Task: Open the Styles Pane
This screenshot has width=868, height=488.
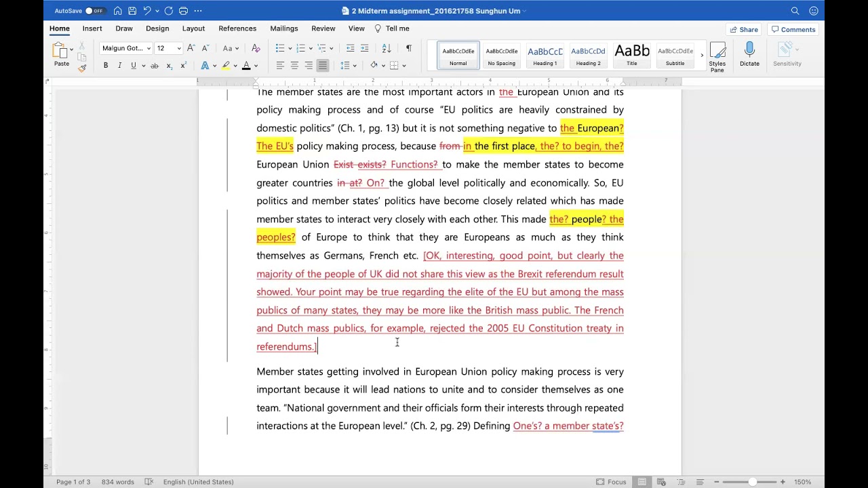Action: [717, 57]
